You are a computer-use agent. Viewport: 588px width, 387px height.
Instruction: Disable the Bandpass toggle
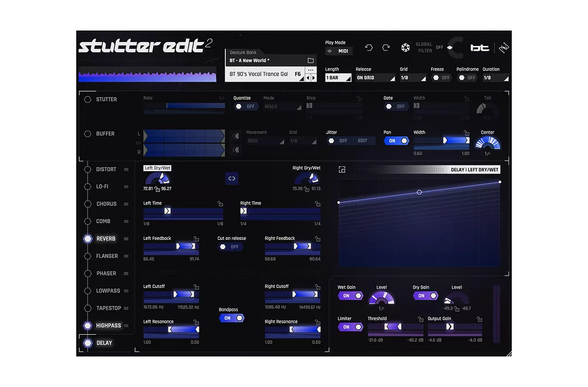tap(231, 318)
